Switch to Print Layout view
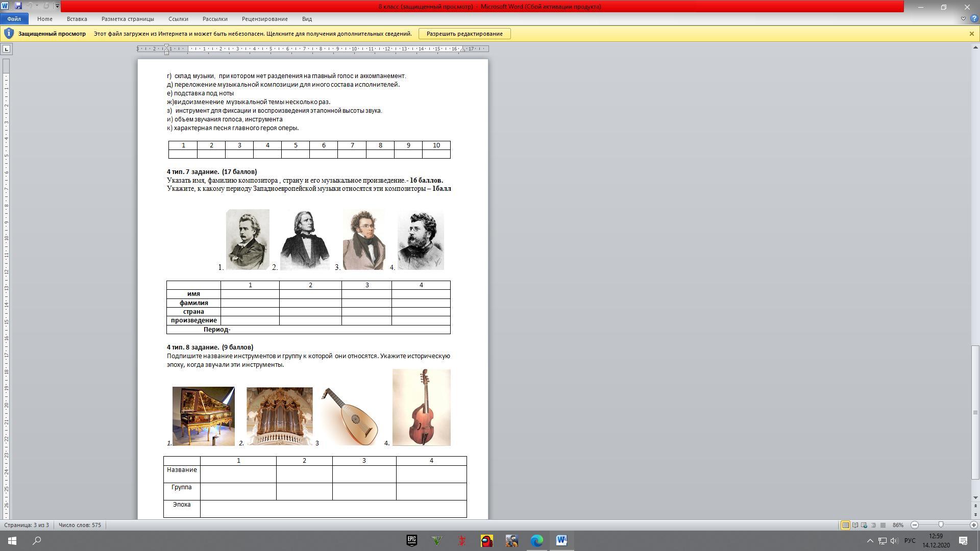The image size is (980, 551). pos(845,525)
